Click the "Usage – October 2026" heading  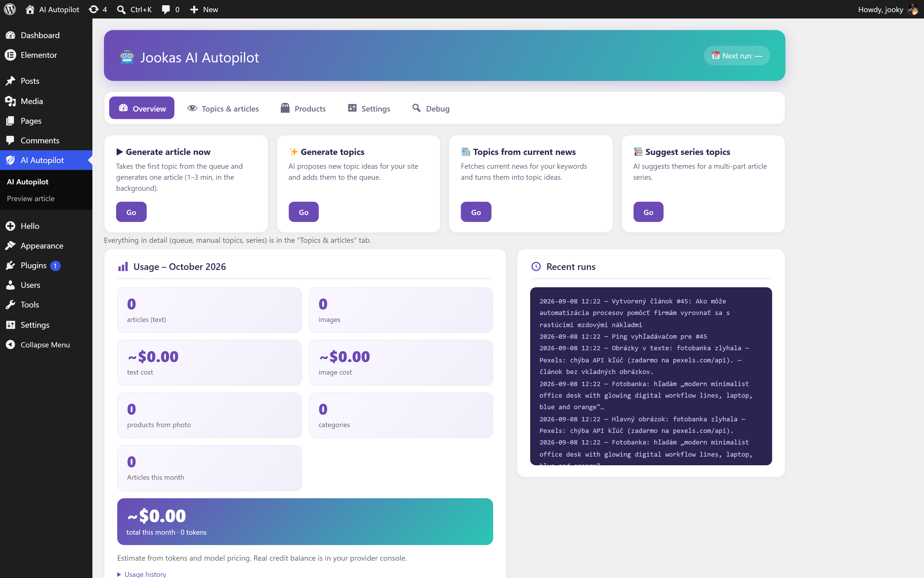pos(179,267)
